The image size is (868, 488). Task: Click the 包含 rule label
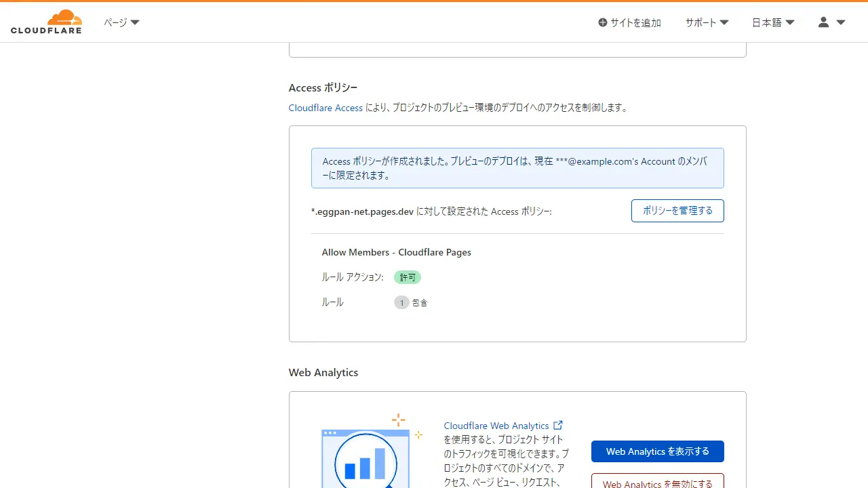coord(420,303)
